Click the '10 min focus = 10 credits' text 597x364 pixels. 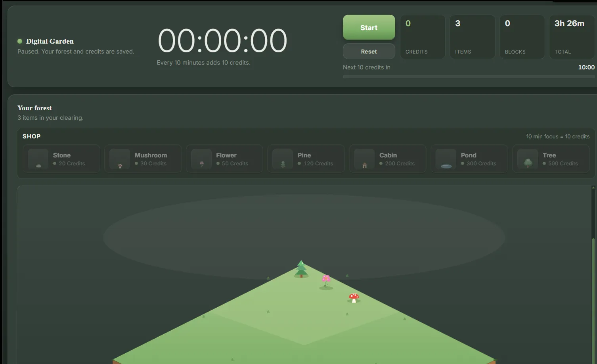coord(558,136)
